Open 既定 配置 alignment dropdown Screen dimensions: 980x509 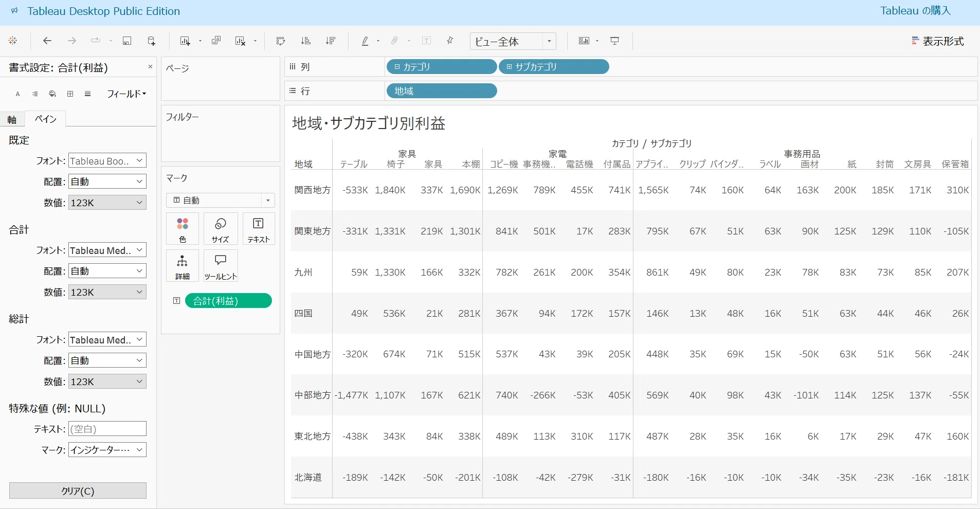pos(107,181)
